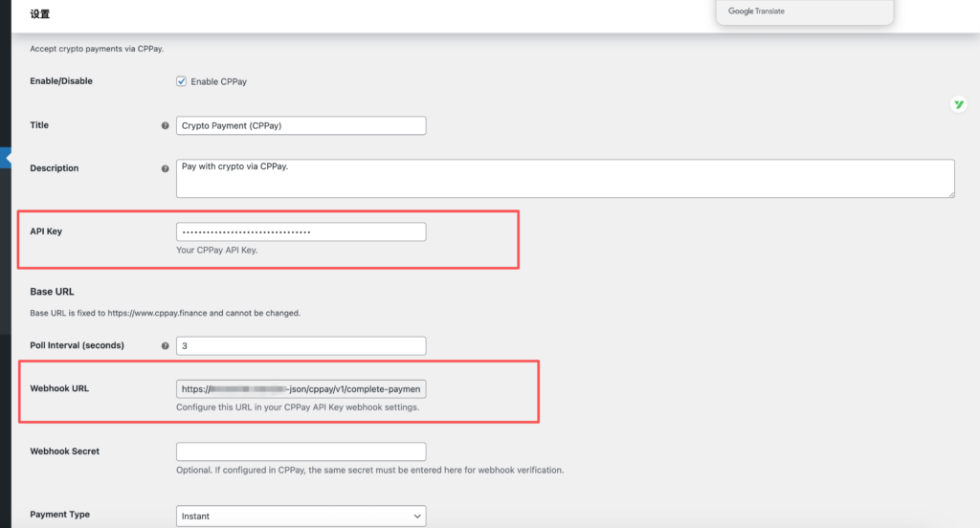Click the help icon beside Title
Viewport: 980px width, 528px height.
tap(166, 126)
